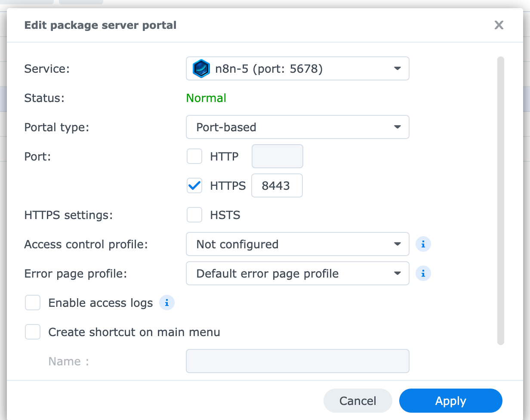Click the Access control profile info icon
The image size is (530, 420).
(423, 244)
